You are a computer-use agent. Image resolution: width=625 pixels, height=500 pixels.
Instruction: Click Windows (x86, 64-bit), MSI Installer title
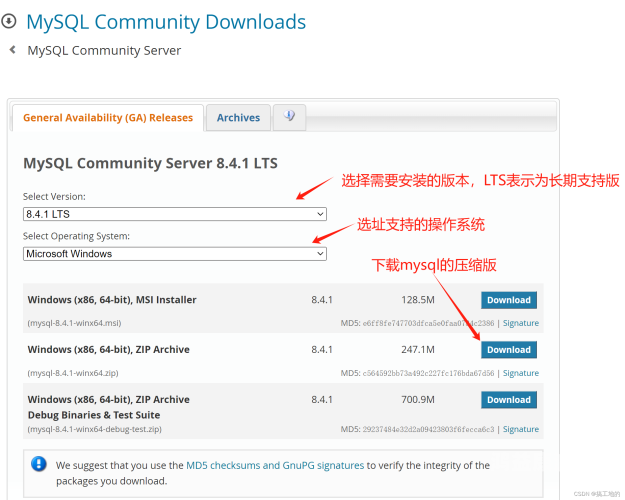coord(112,300)
